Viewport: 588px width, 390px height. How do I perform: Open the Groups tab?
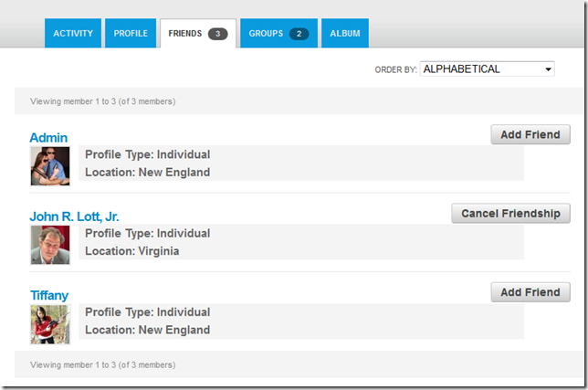click(278, 34)
